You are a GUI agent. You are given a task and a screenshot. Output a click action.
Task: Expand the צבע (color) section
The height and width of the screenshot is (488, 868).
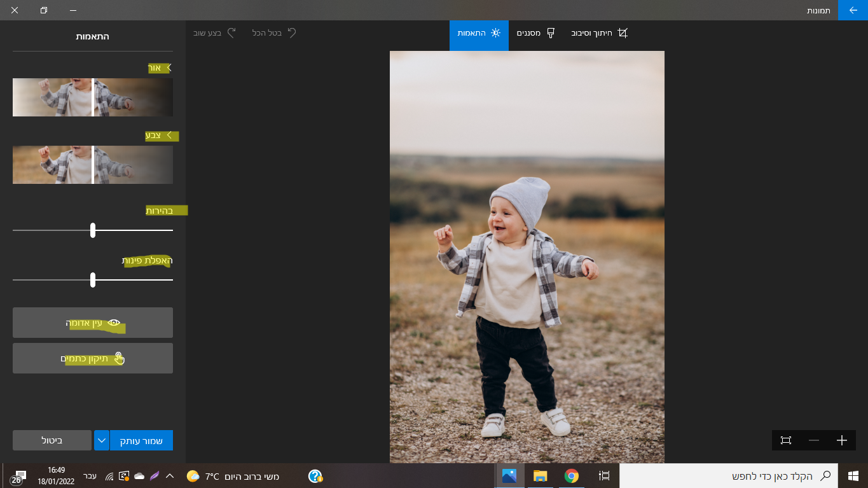(159, 136)
